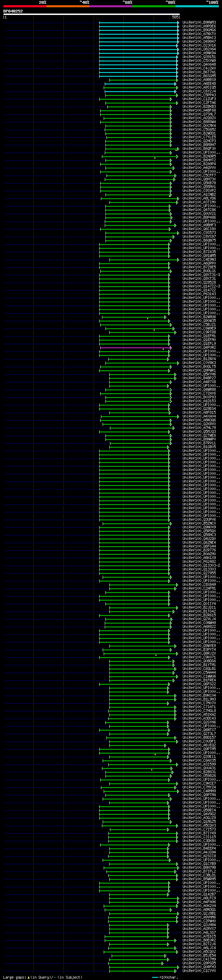Click the UniRef100_Q13303-2 label
Screen dimensions: 222x980
[201, 565]
